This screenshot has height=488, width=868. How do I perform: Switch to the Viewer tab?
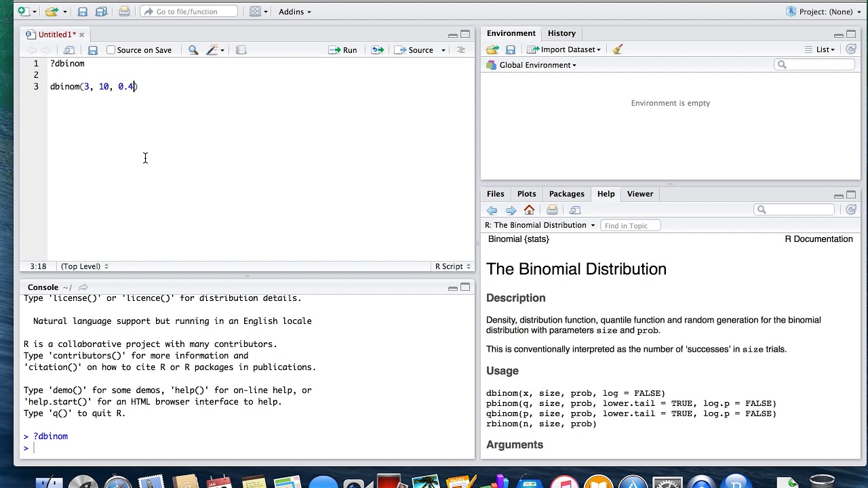(x=640, y=194)
